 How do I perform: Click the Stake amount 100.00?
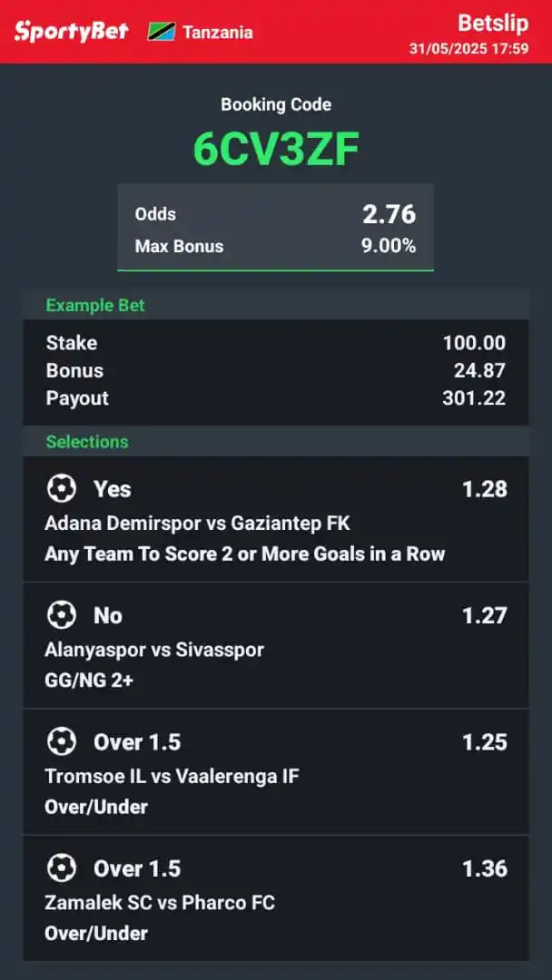[x=474, y=343]
